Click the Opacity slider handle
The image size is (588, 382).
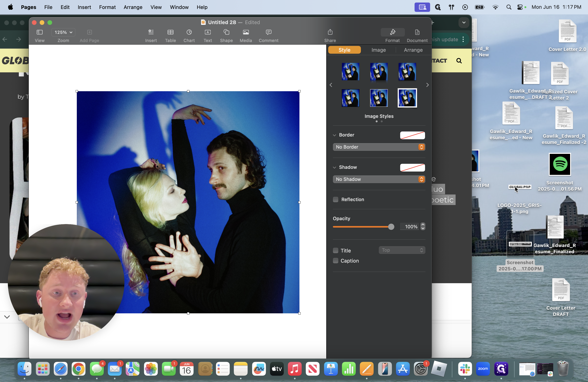click(x=391, y=227)
